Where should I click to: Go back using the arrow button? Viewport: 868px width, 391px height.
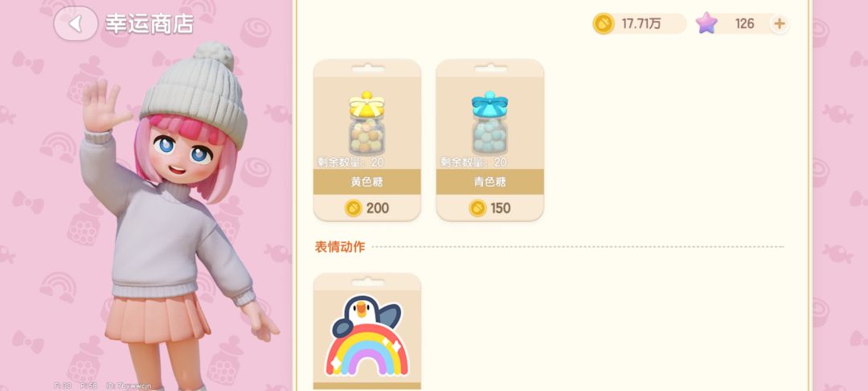(76, 23)
